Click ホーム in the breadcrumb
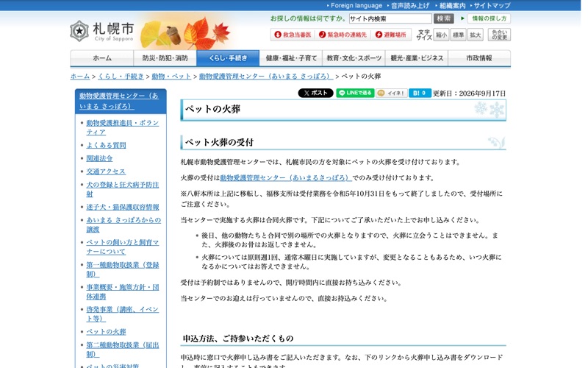The width and height of the screenshot is (588, 368). tap(80, 77)
